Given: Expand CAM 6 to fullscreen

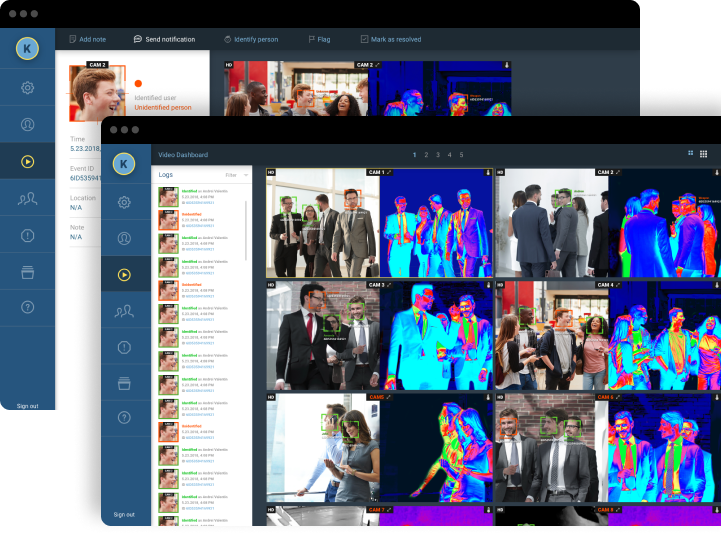Looking at the screenshot, I should tap(618, 397).
